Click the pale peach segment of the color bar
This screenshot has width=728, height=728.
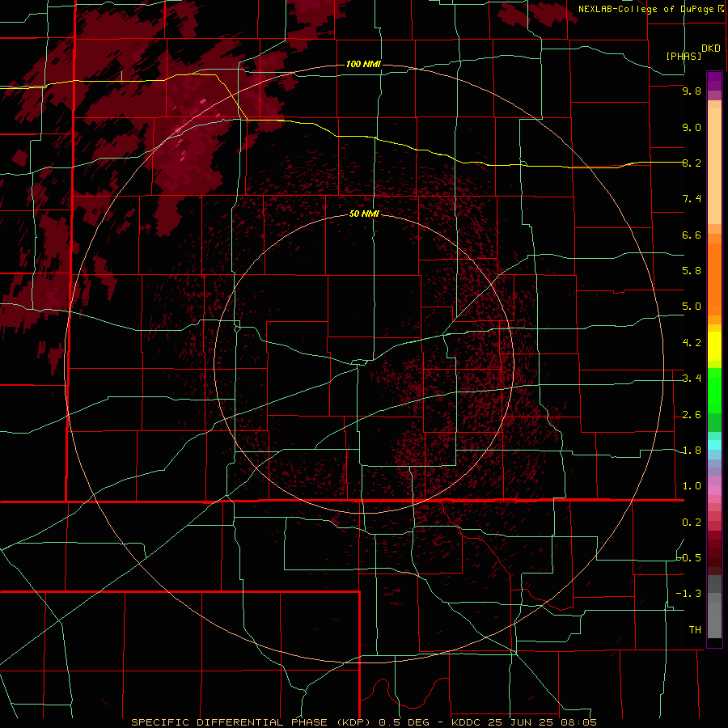714,167
